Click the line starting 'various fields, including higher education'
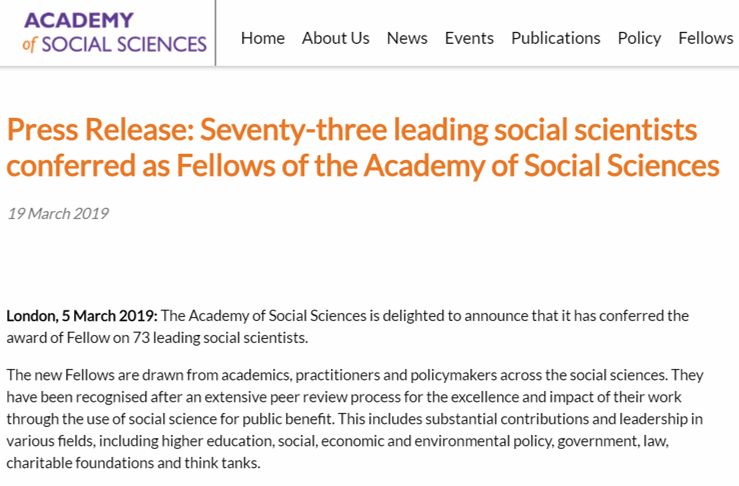 337,441
